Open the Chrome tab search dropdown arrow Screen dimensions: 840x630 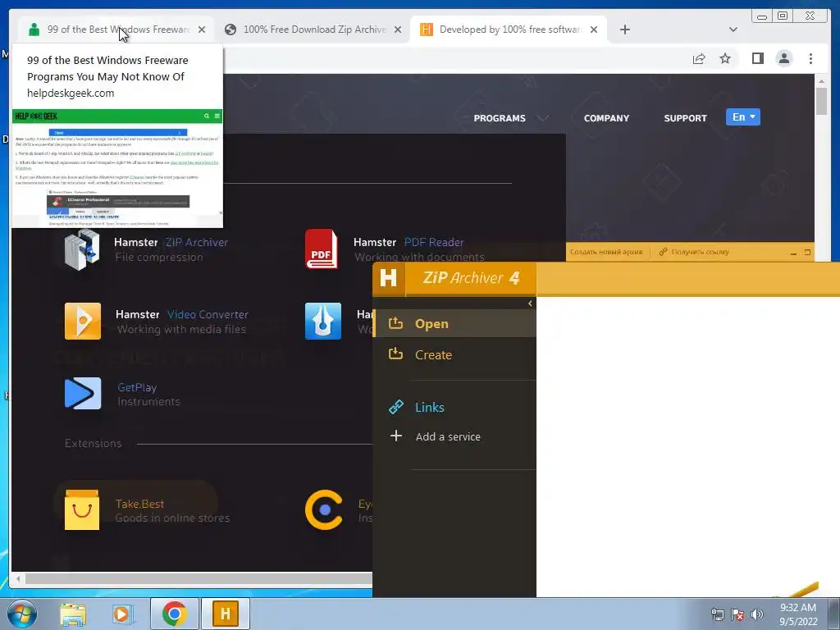click(733, 30)
